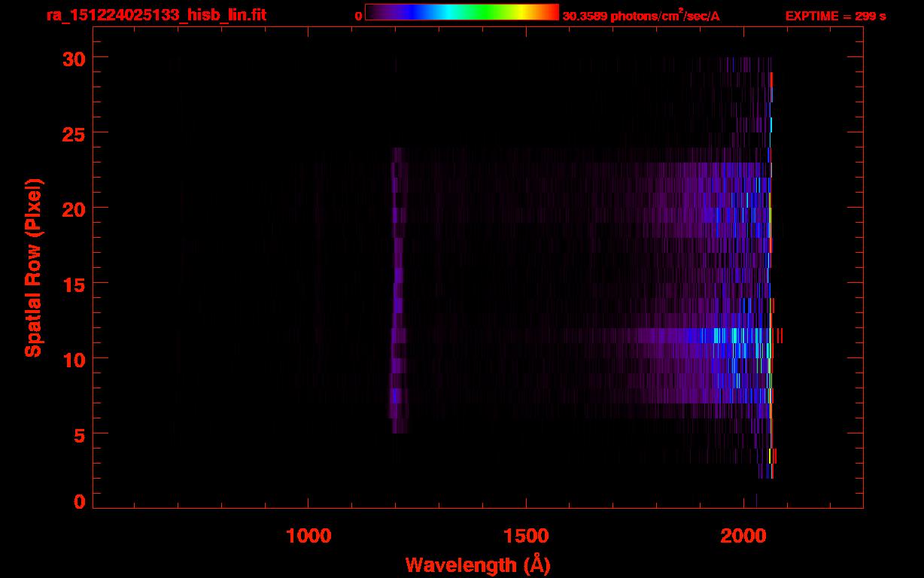Image resolution: width=924 pixels, height=578 pixels.
Task: Click the x-axis tick label 1000
Action: pos(309,535)
